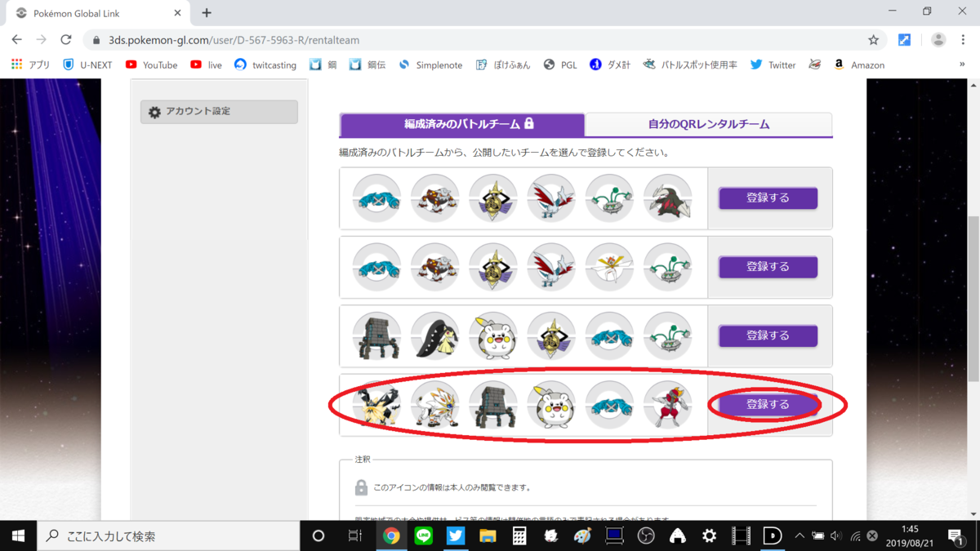This screenshot has width=980, height=551.
Task: Open the アプリ bookmarks shortcut
Action: point(30,64)
